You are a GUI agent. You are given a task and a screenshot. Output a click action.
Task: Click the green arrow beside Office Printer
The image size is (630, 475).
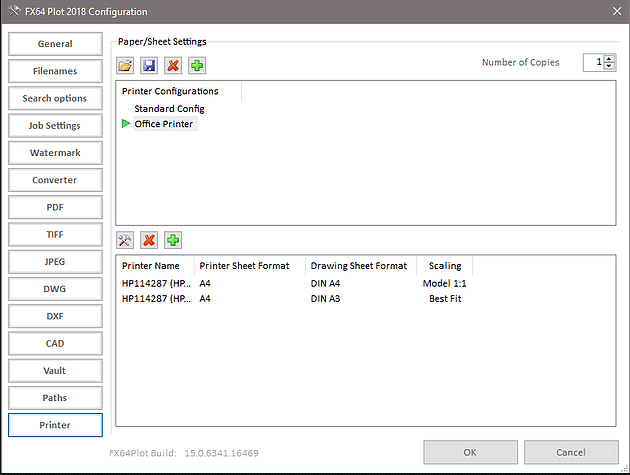coord(126,124)
